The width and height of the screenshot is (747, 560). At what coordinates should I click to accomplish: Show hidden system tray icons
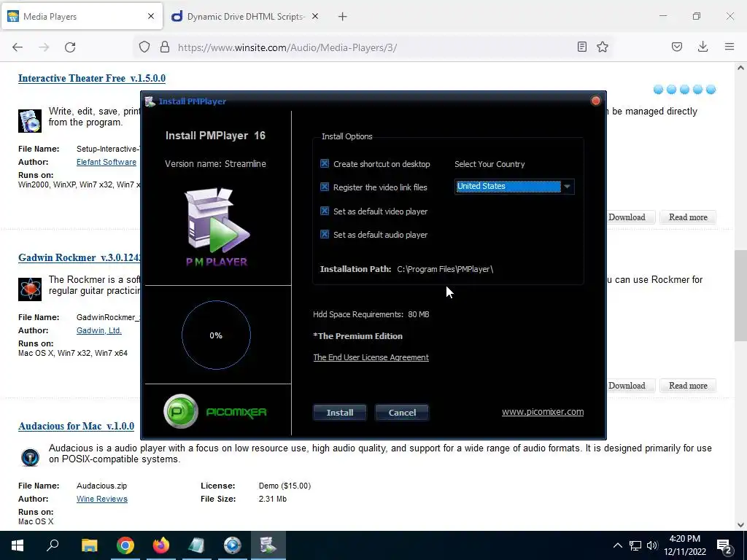coord(617,545)
